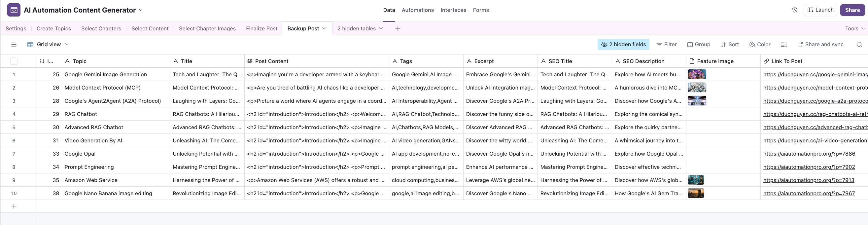Toggle the views sidebar hamburger icon
Image resolution: width=868 pixels, height=225 pixels.
tap(14, 45)
